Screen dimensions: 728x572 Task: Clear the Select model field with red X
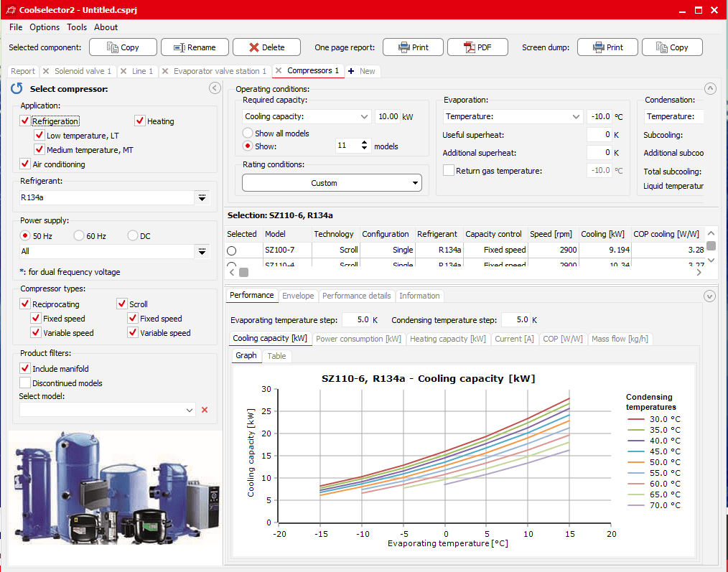[x=205, y=410]
